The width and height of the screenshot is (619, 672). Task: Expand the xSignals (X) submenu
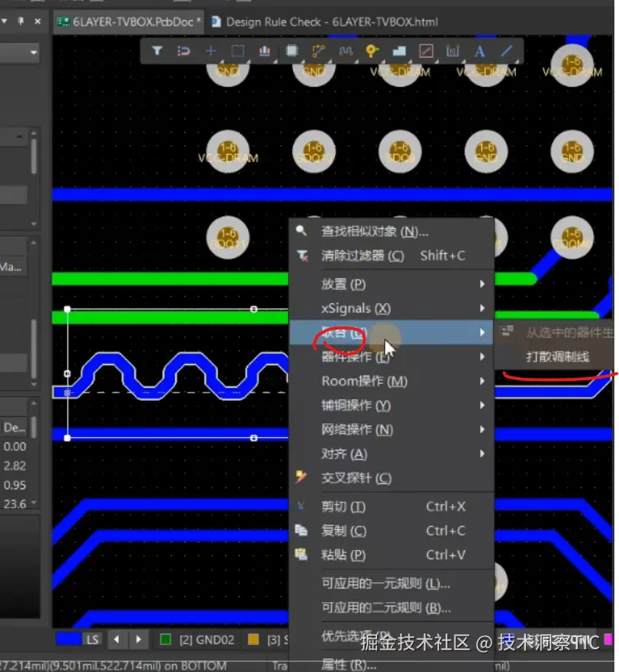pos(392,309)
